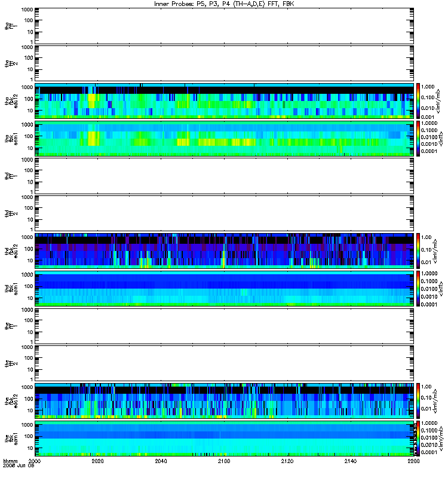Click the "2120" time axis label
The image size is (448, 478).
tap(287, 461)
